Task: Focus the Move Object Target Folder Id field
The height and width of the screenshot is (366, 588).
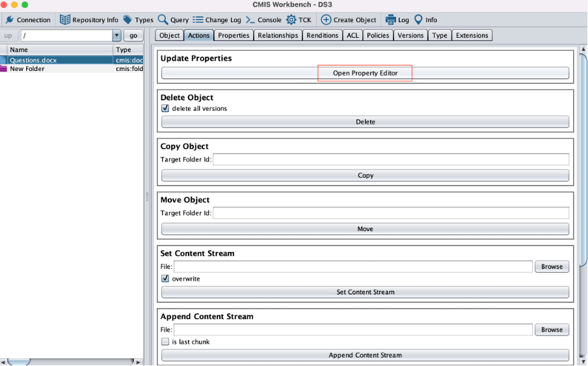Action: click(x=391, y=213)
